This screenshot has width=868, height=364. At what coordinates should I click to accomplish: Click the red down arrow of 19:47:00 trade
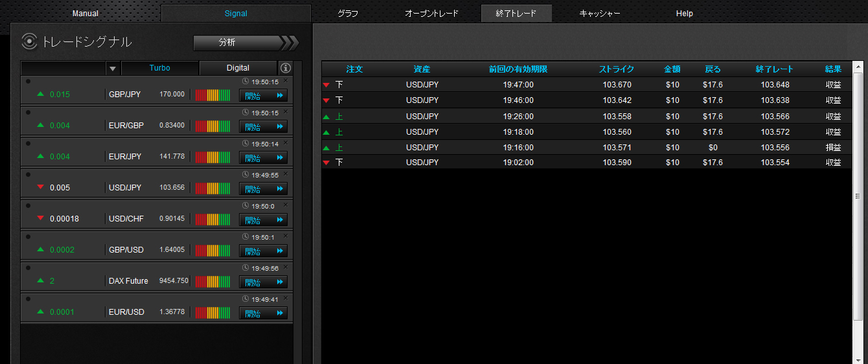[326, 85]
